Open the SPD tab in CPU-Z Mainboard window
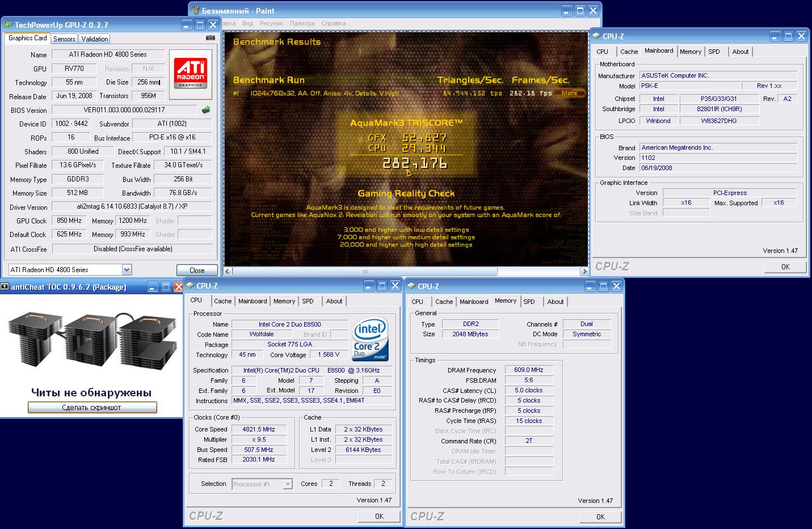Viewport: 812px width, 529px height. 714,52
